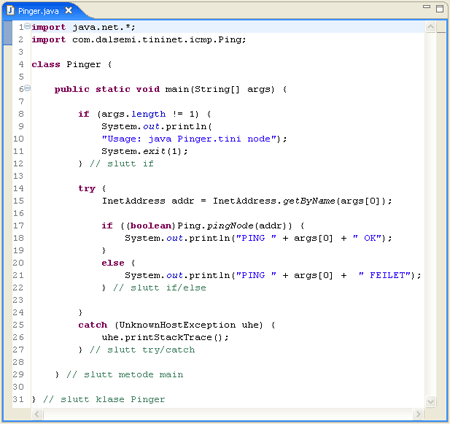Screen dimensions: 450x424
Task: Click the horizontal scrollbar track
Action: (x=227, y=414)
